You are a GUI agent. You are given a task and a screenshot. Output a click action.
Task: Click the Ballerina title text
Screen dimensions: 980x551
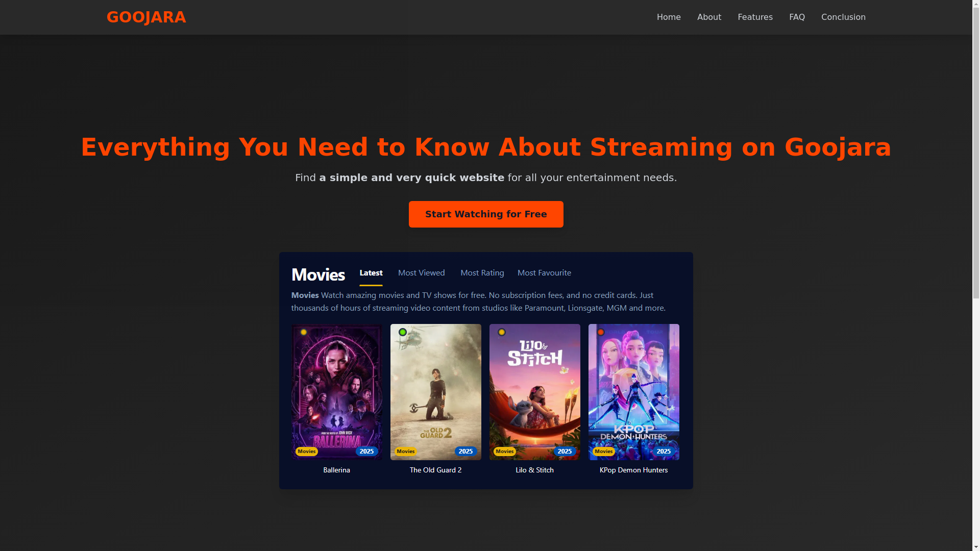click(x=337, y=470)
